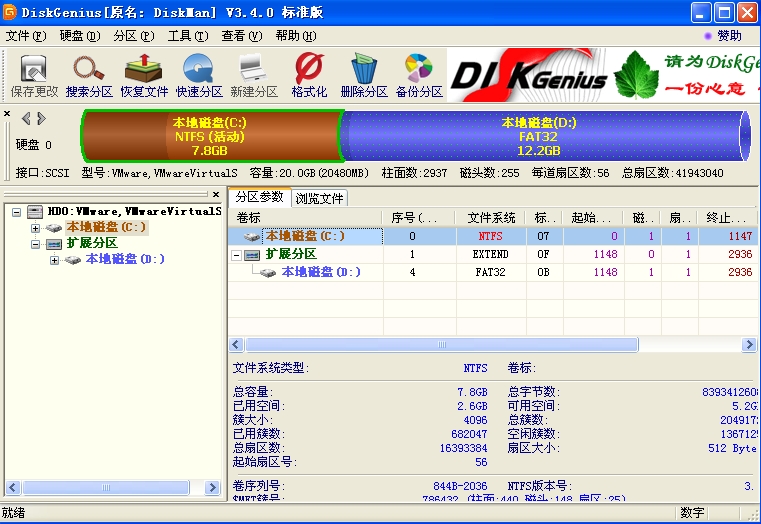
Task: Expand 本地磁盘(D:) in the left tree
Action: (x=54, y=260)
